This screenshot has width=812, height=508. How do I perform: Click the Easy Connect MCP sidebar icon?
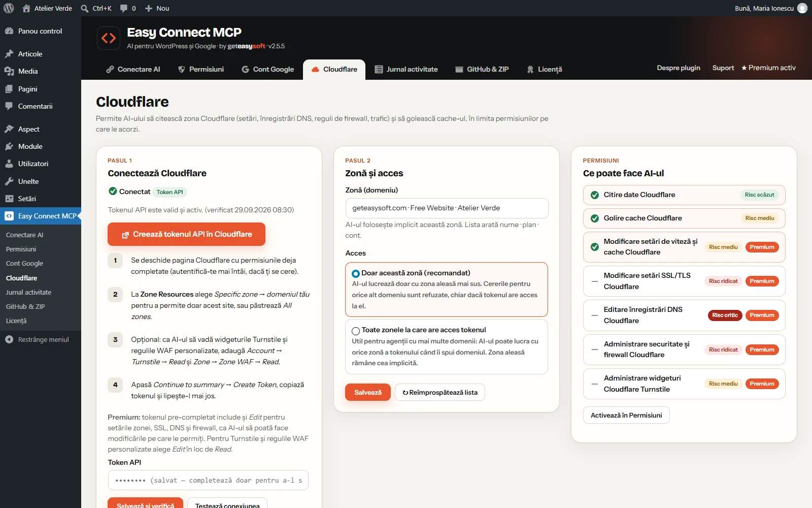[9, 216]
